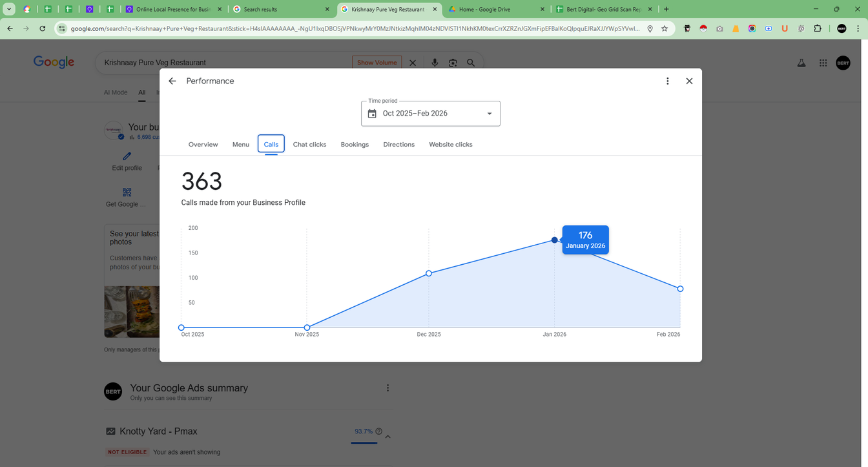Switch to Online Local Presence browser tab
868x467 pixels.
(x=174, y=9)
